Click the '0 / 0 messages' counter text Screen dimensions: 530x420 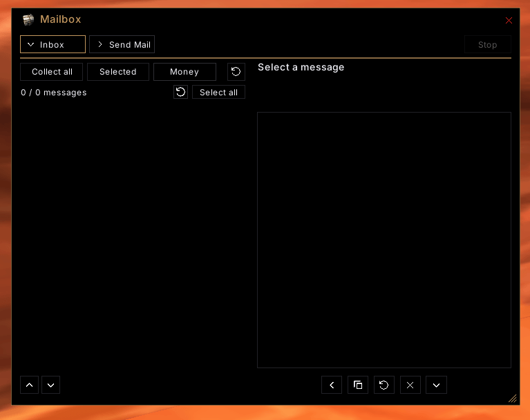[54, 93]
